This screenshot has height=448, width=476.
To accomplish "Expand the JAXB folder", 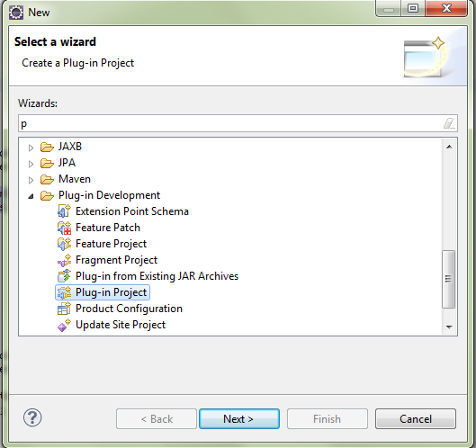I will click(31, 148).
